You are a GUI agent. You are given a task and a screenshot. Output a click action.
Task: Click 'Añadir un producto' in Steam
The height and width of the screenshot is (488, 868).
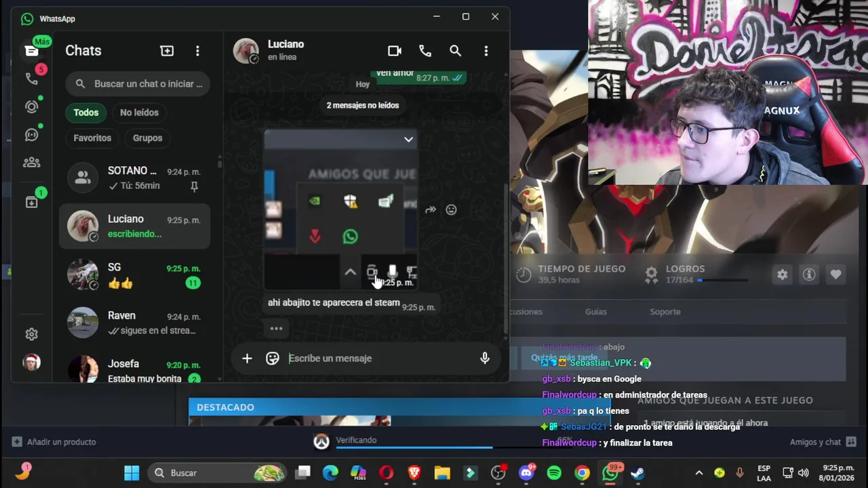[x=54, y=442]
